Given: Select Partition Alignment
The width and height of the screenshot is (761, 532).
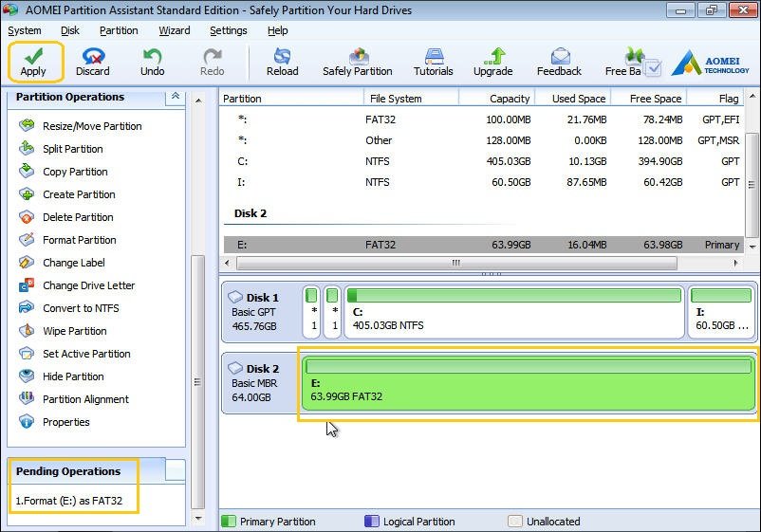Looking at the screenshot, I should (x=74, y=399).
